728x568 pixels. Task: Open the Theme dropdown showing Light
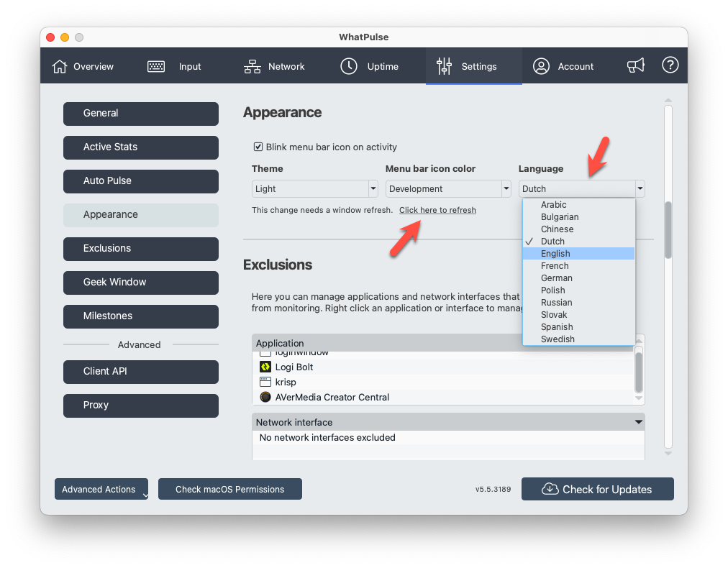315,189
